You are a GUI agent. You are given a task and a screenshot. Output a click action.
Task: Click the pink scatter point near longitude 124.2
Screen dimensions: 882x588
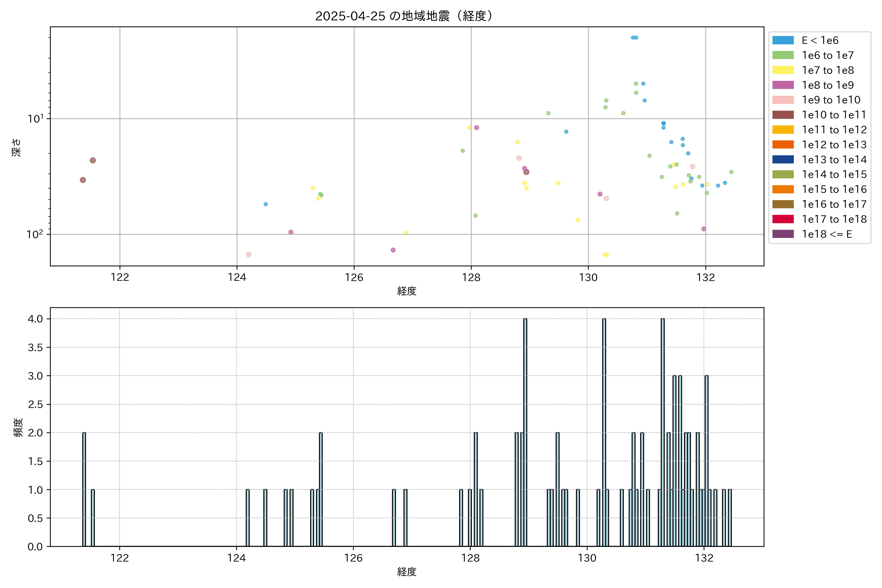pyautogui.click(x=249, y=255)
